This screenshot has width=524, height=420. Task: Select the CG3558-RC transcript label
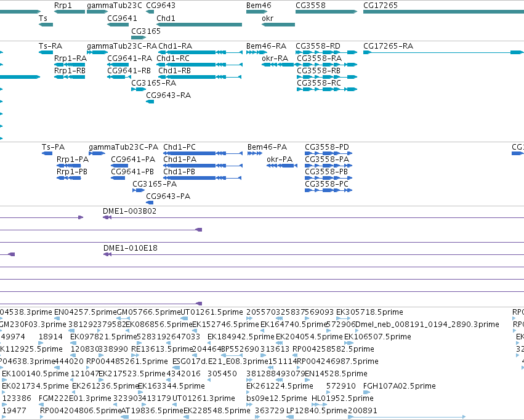pyautogui.click(x=319, y=83)
